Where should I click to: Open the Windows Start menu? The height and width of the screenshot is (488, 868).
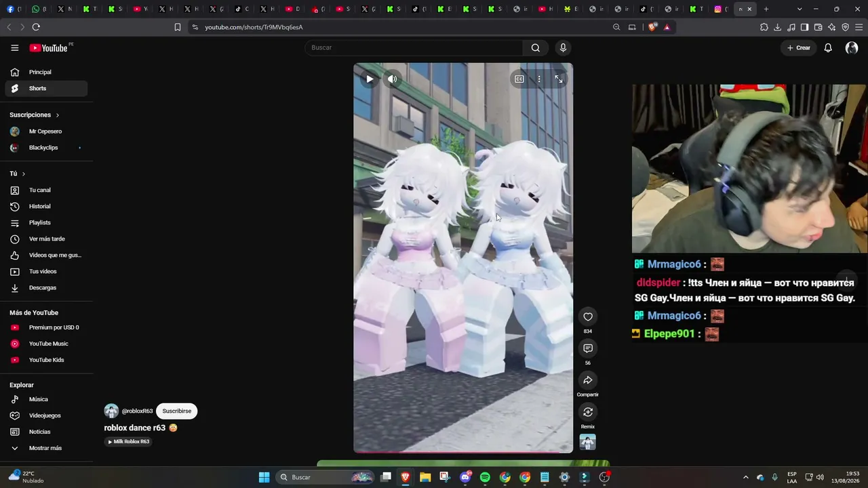pos(264,477)
